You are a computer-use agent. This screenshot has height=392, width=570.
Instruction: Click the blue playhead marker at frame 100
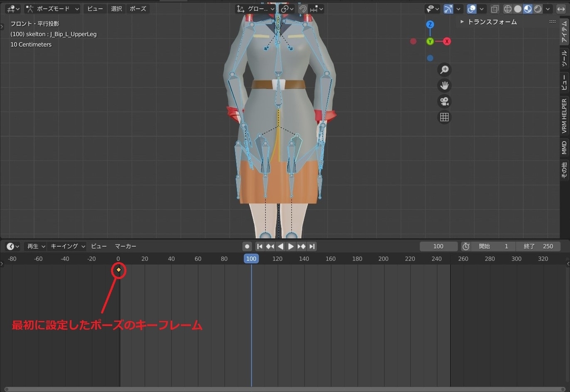(251, 259)
